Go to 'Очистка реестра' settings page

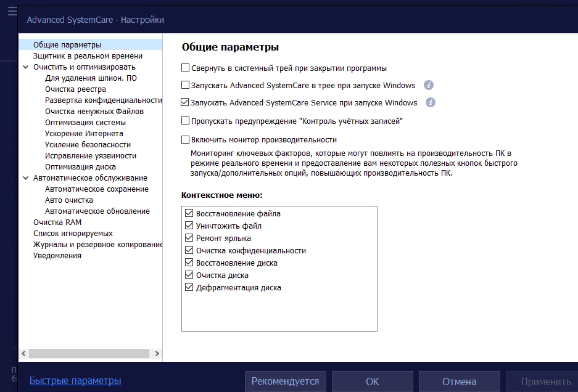pos(75,89)
